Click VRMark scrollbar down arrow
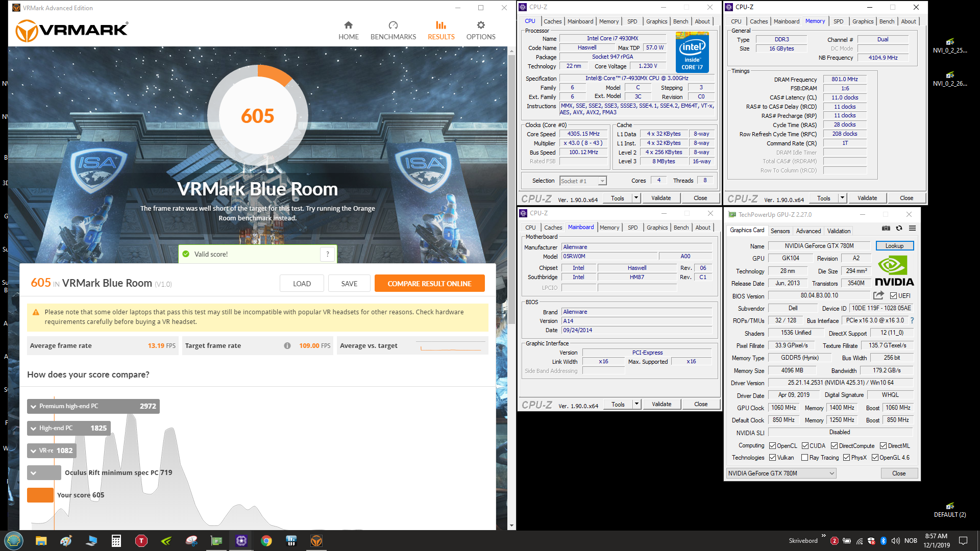The width and height of the screenshot is (980, 551). (511, 525)
